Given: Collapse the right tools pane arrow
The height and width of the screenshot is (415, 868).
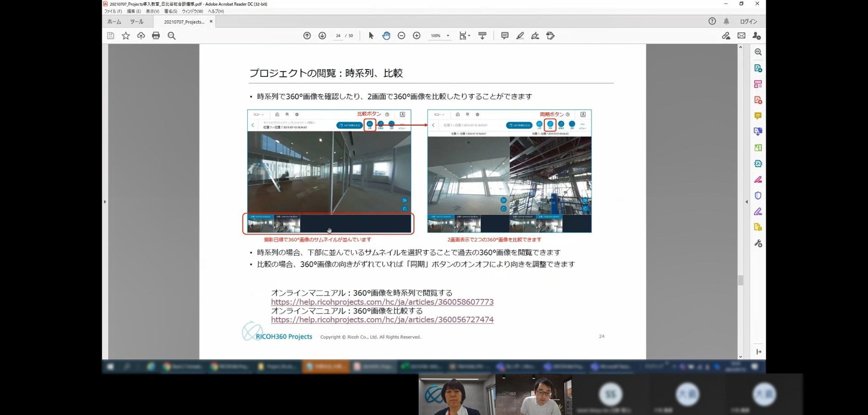Looking at the screenshot, I should click(x=746, y=202).
